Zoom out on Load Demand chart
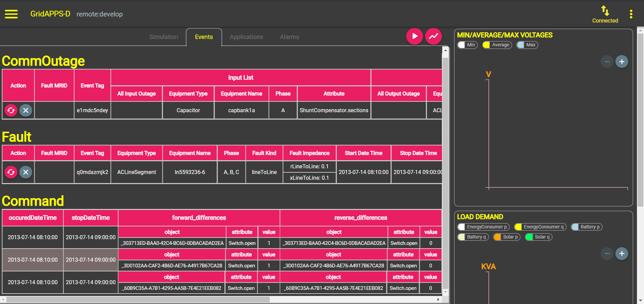 click(x=607, y=253)
